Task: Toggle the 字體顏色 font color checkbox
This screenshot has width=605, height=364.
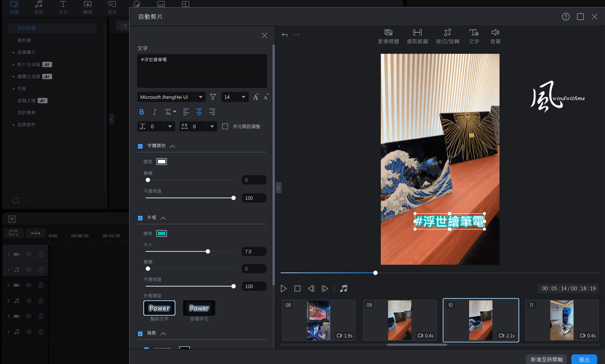Action: click(x=140, y=146)
